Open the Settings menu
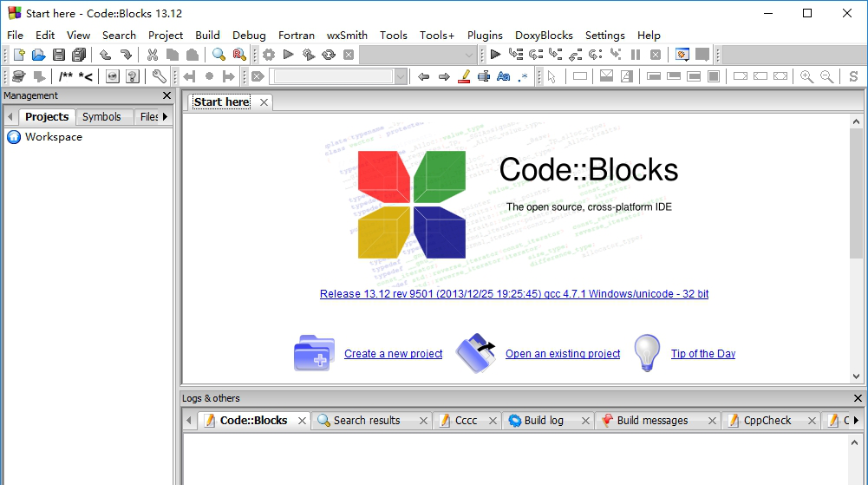 pyautogui.click(x=605, y=35)
